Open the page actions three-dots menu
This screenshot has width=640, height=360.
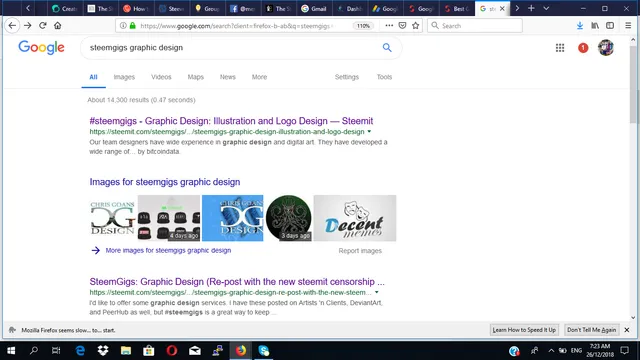coord(389,25)
